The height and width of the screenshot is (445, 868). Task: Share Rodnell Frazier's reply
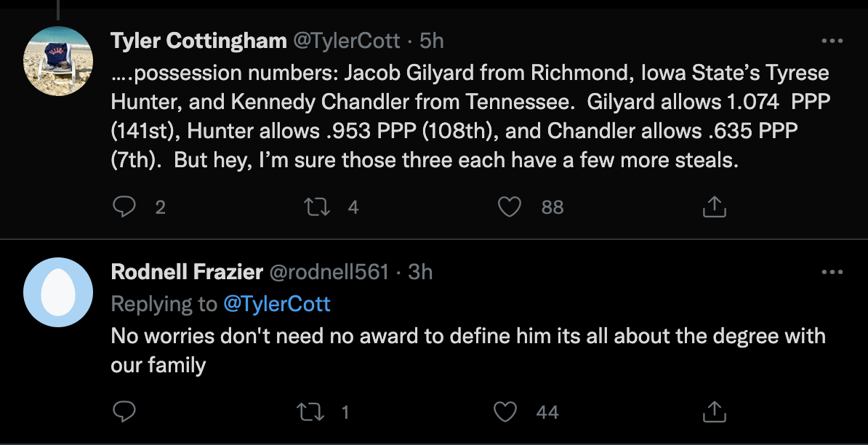click(715, 412)
